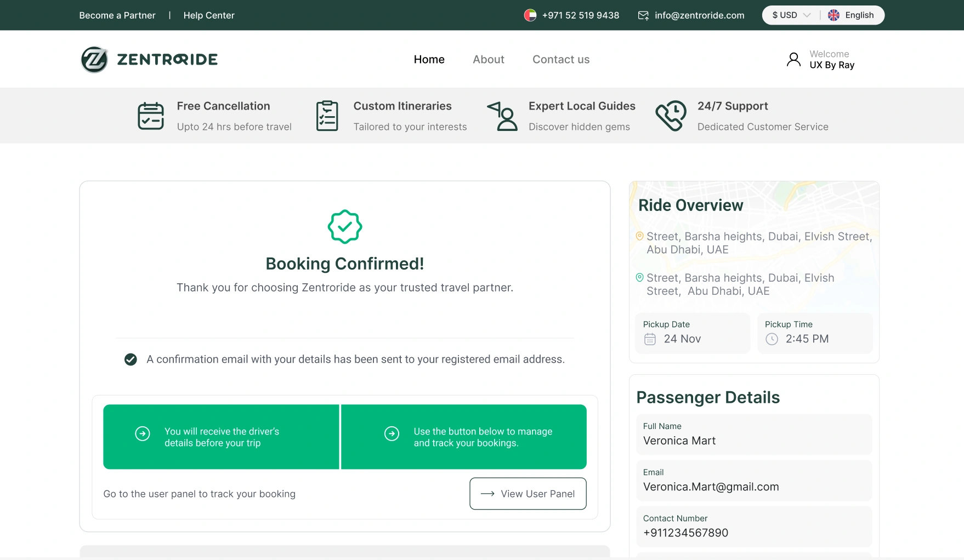Click the envelope email icon in top bar

[643, 15]
